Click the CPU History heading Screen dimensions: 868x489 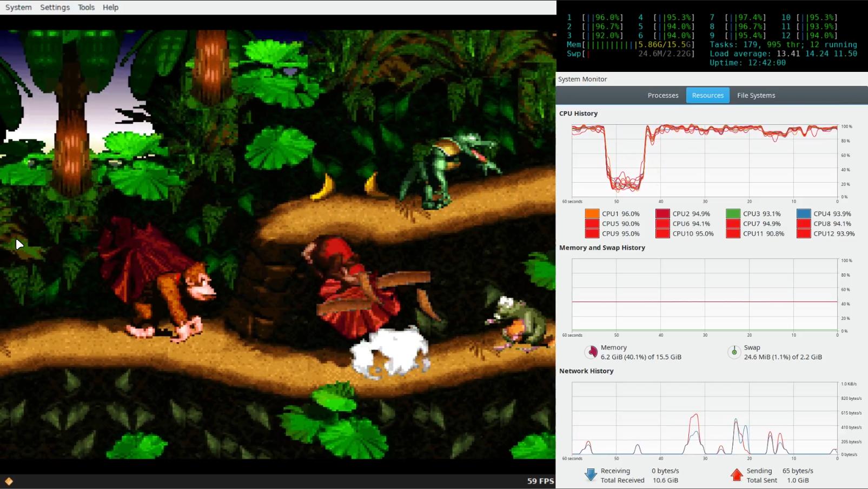[x=578, y=113]
